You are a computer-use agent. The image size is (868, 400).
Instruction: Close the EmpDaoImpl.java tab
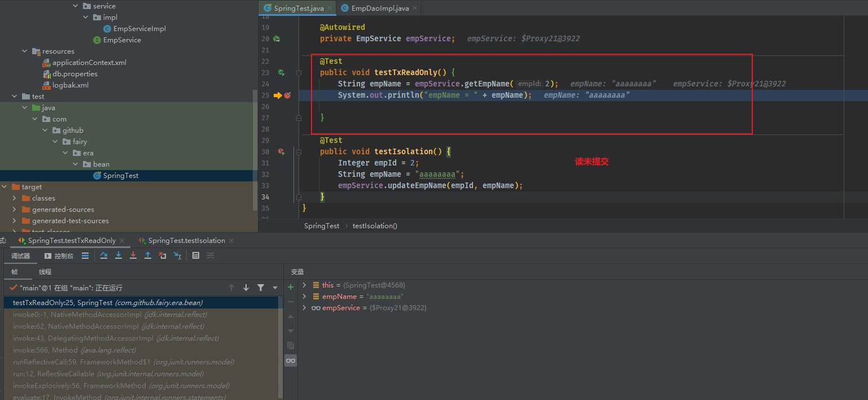click(415, 8)
